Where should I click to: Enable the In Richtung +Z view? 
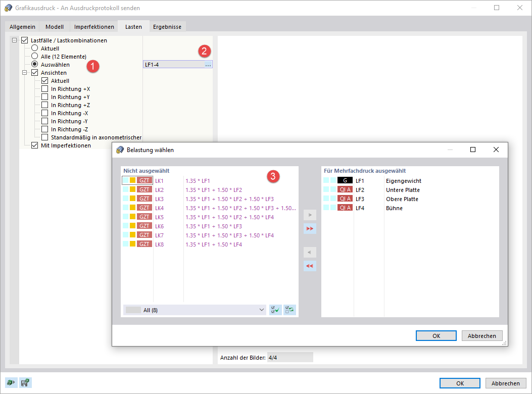(x=45, y=105)
